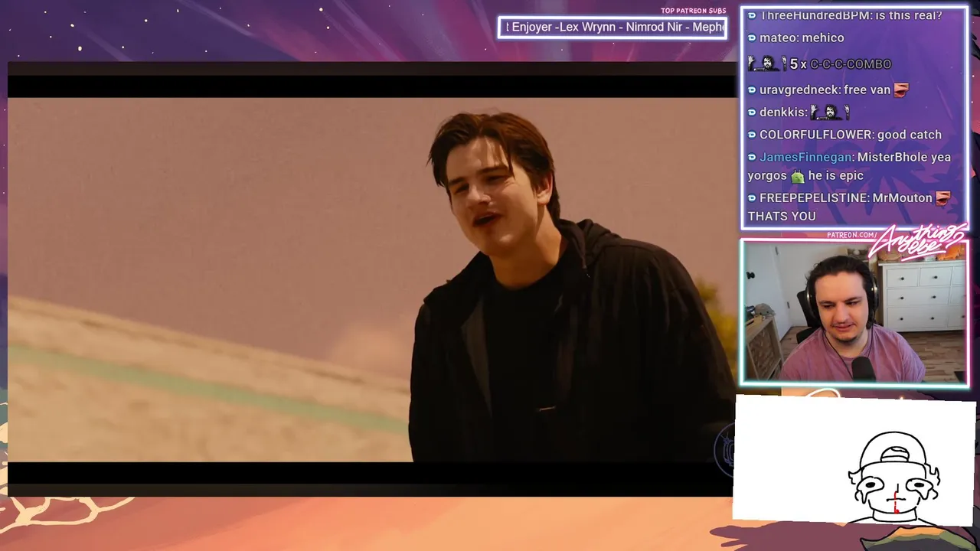The height and width of the screenshot is (551, 980).
Task: Select username COLORFULFLOWER in chat
Action: pos(815,135)
